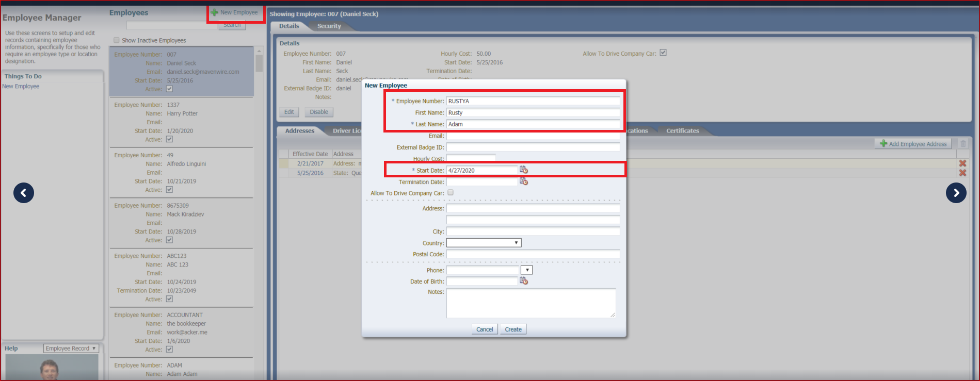Click the green plus New Employee icon

[214, 12]
